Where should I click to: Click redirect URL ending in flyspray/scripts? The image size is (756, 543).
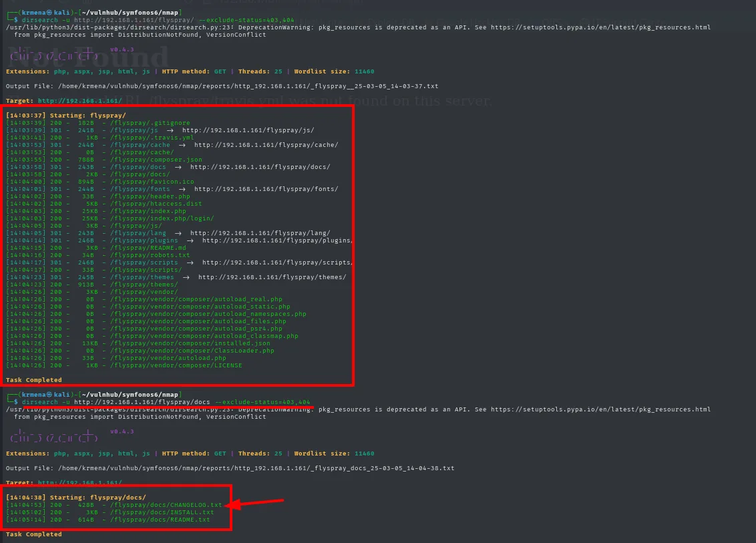[277, 262]
